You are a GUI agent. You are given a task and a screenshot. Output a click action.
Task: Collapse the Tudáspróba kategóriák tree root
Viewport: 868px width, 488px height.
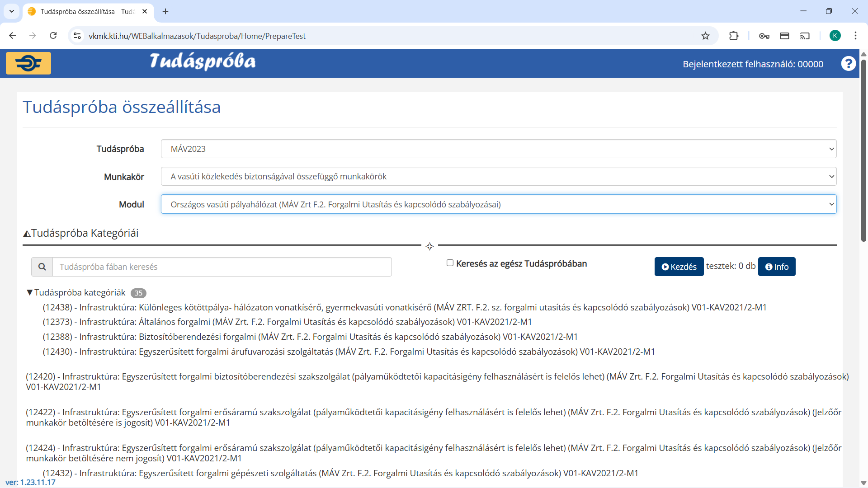click(29, 293)
